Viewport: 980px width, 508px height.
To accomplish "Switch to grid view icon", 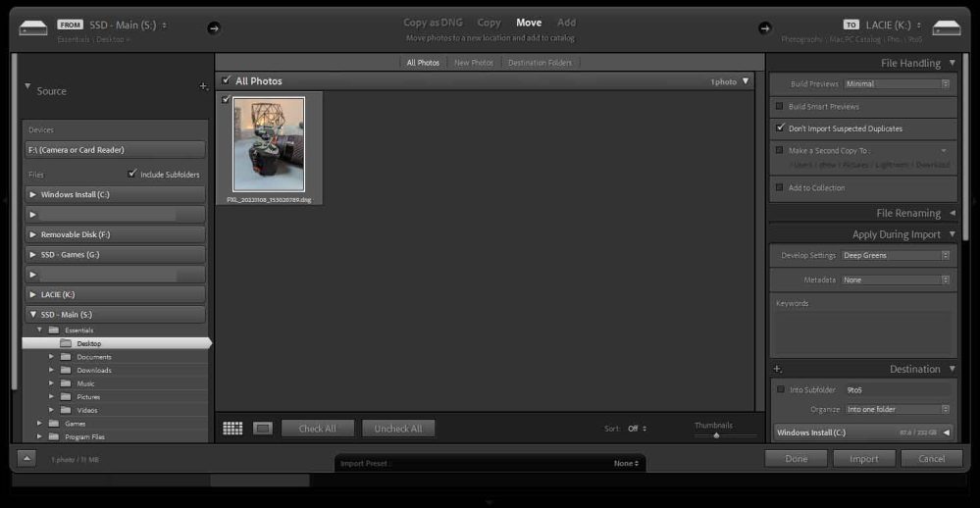I will click(x=232, y=429).
